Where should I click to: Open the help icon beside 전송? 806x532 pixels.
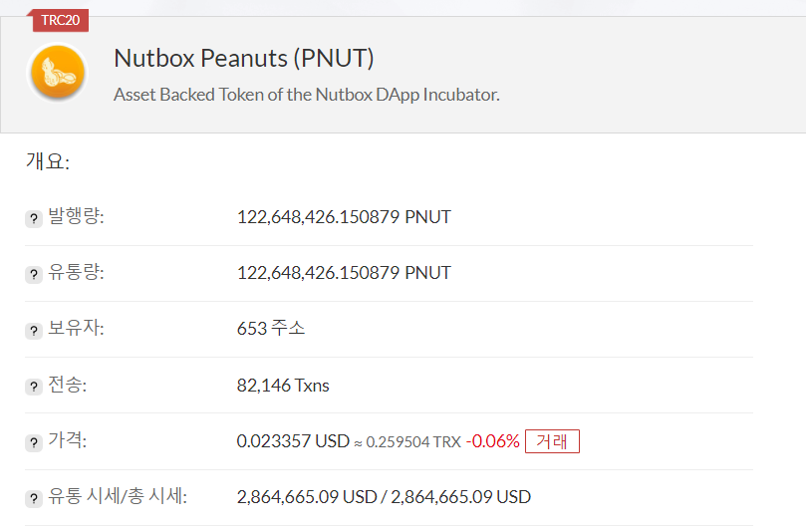(34, 386)
